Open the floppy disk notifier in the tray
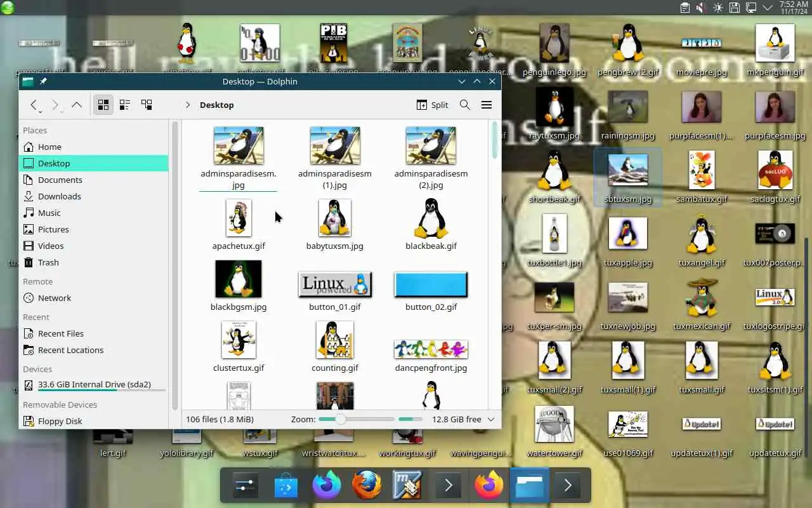This screenshot has height=508, width=812. pos(735,8)
